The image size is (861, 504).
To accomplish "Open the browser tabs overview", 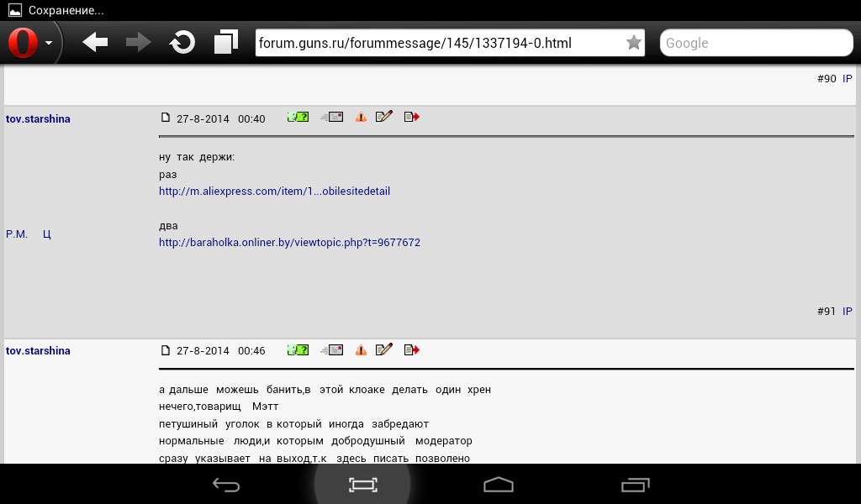I will pyautogui.click(x=225, y=43).
